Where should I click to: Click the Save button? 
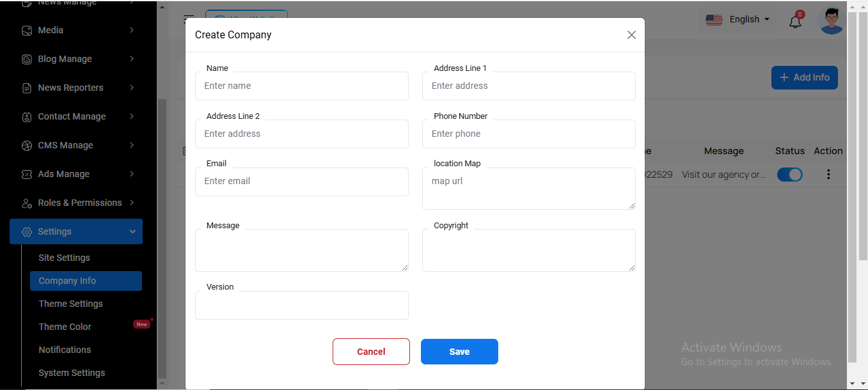click(x=459, y=352)
